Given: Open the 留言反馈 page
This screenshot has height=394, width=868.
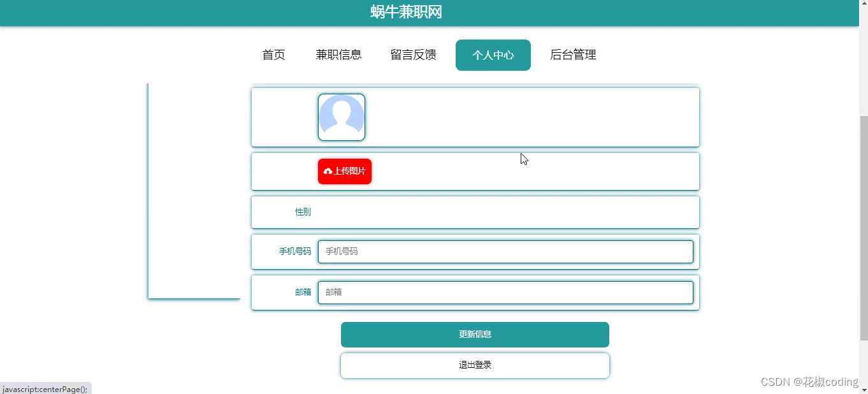Looking at the screenshot, I should (x=413, y=55).
